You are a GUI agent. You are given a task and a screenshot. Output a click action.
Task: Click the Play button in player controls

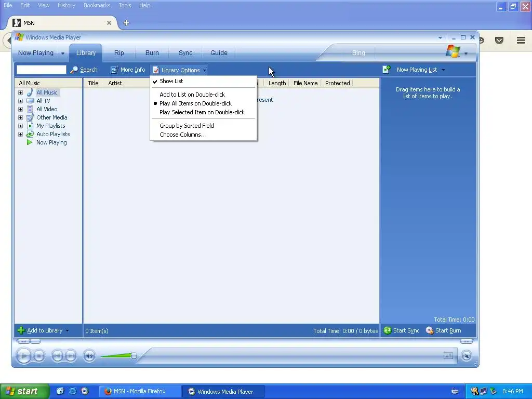click(x=24, y=356)
